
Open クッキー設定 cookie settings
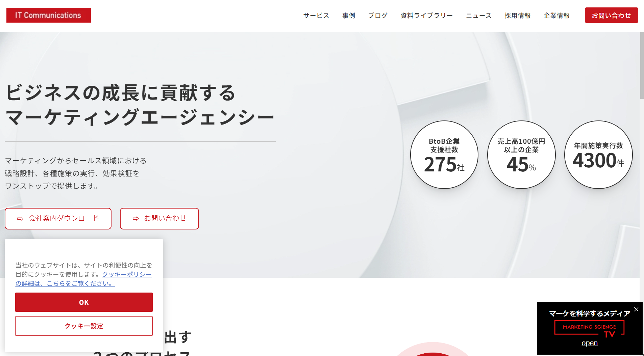(x=84, y=326)
